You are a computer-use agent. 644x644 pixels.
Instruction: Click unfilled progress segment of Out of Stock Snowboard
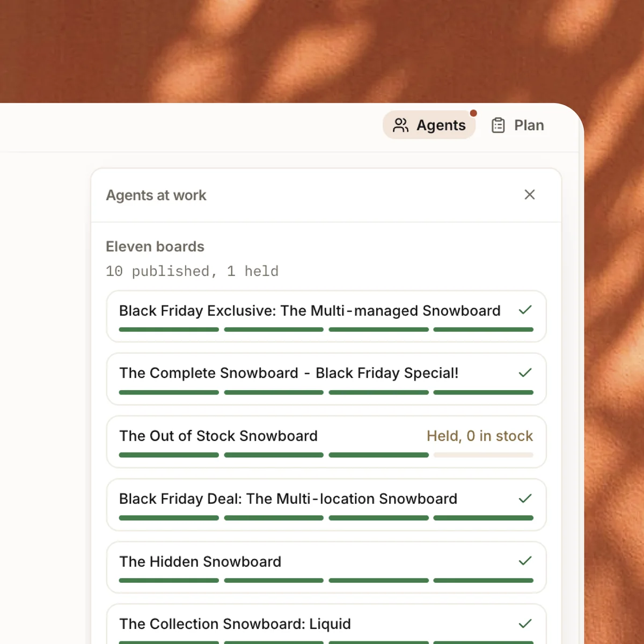(x=484, y=455)
